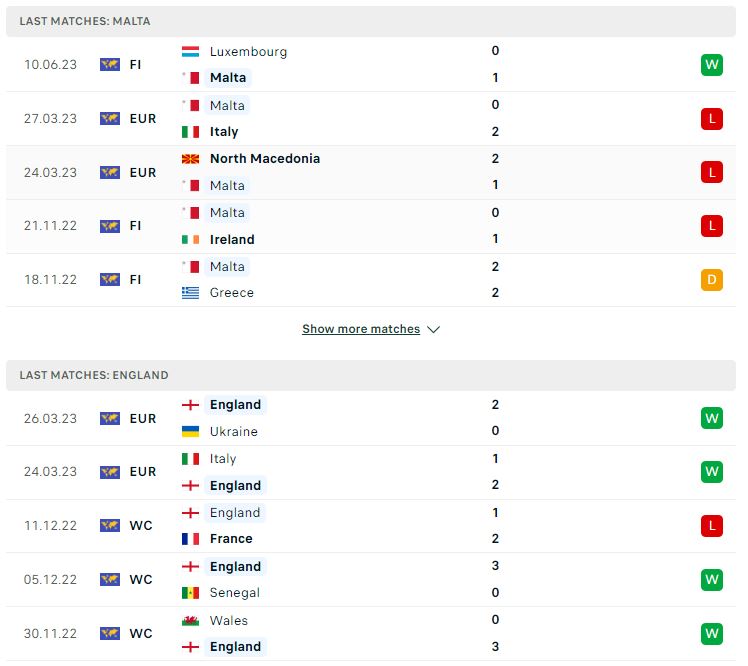Select the Ukraine team name
The width and height of the screenshot is (748, 666).
233,431
